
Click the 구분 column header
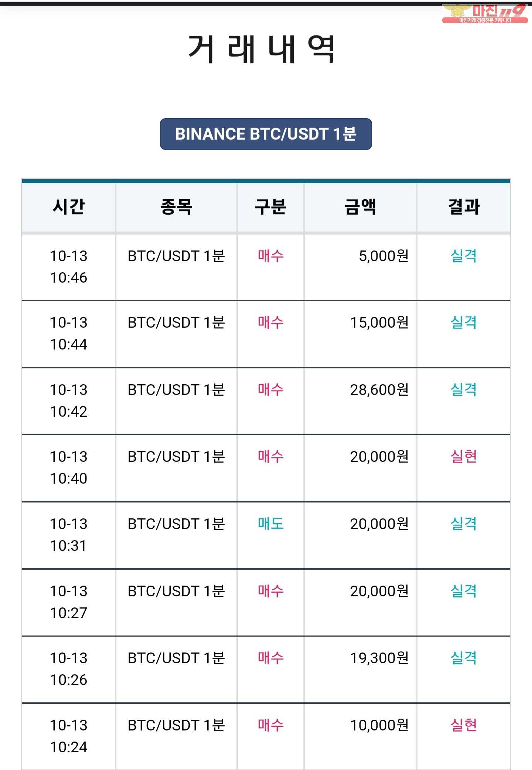(270, 207)
